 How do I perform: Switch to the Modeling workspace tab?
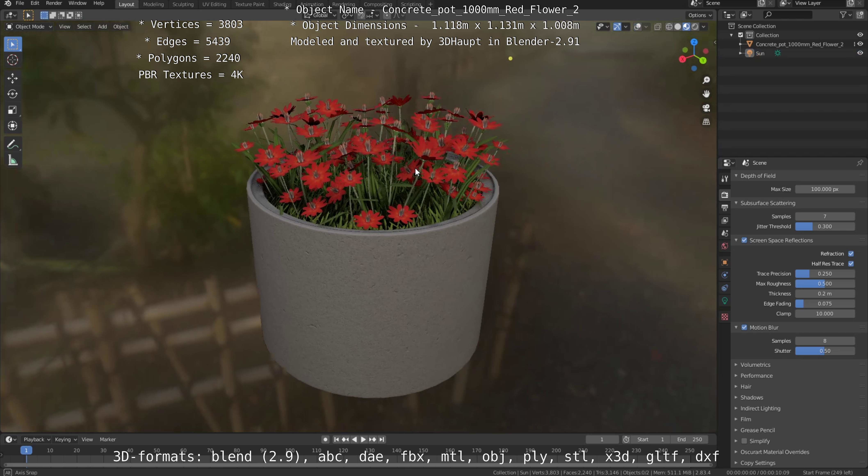153,4
